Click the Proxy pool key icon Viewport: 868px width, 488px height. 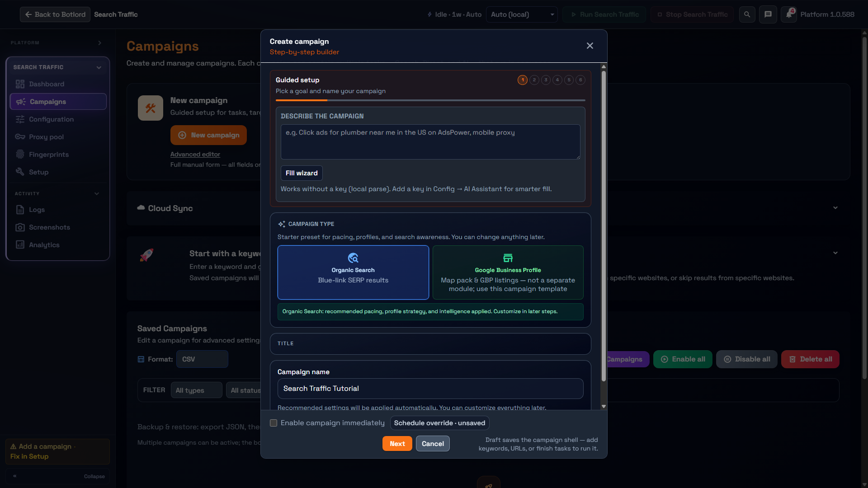pos(20,137)
